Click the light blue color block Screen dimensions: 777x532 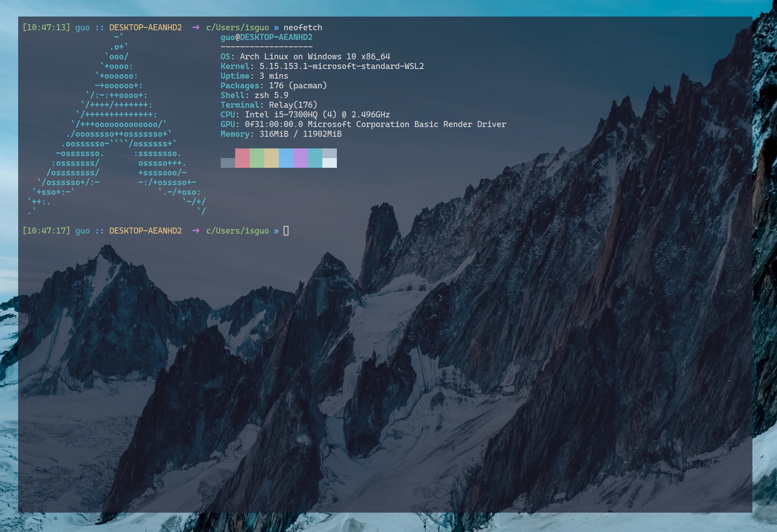coord(286,158)
